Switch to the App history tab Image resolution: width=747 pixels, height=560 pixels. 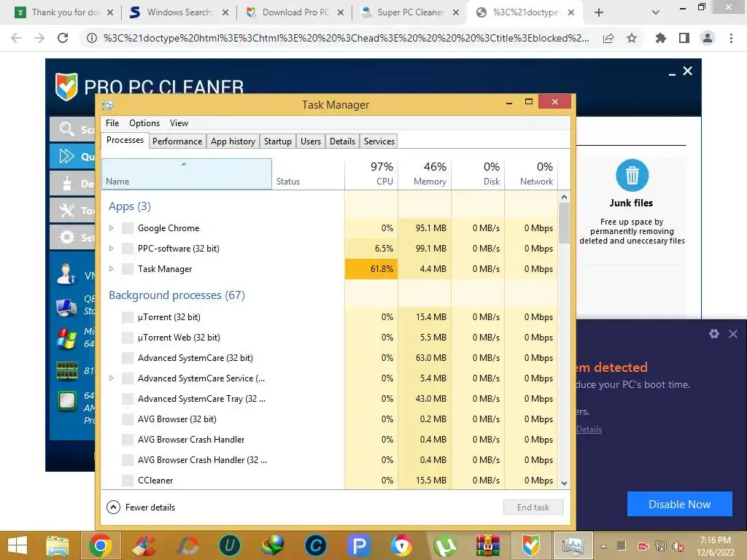click(233, 141)
